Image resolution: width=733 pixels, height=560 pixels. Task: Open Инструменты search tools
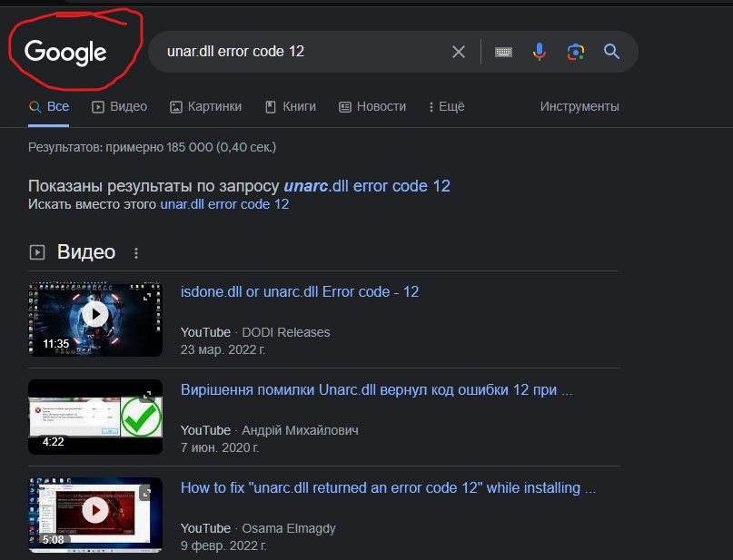pyautogui.click(x=579, y=106)
